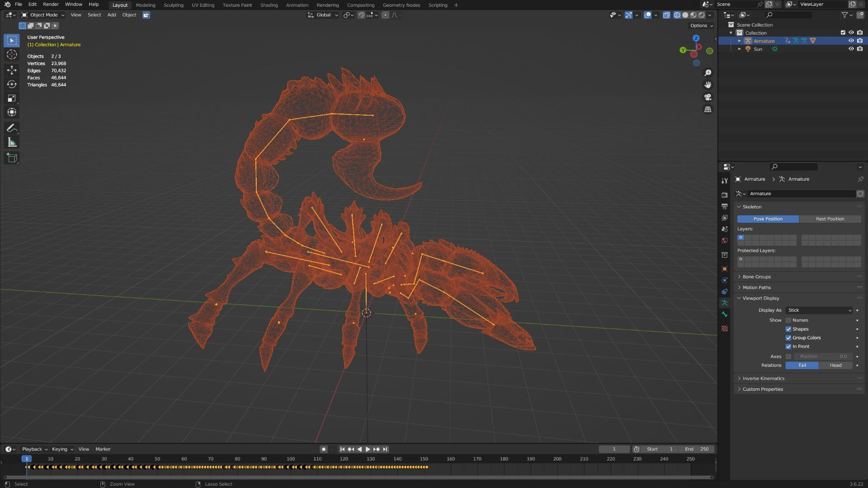This screenshot has width=868, height=488.
Task: Hide Sun in viewport via eye icon
Action: pos(851,49)
